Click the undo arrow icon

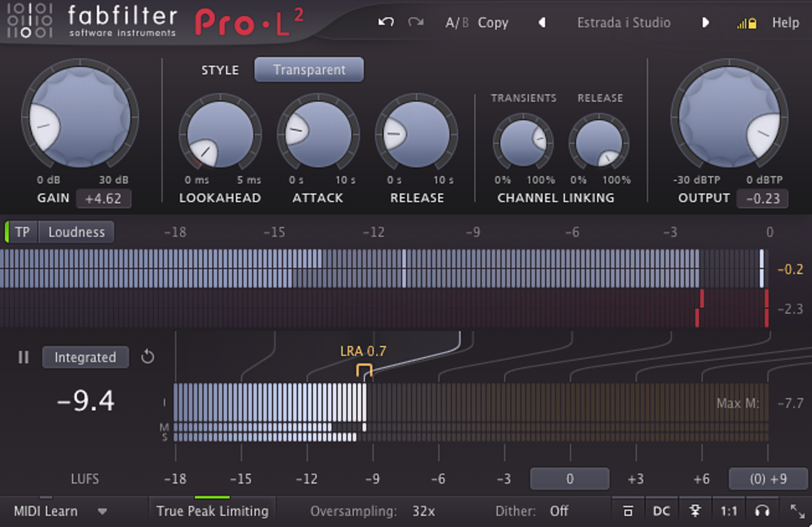pos(386,22)
